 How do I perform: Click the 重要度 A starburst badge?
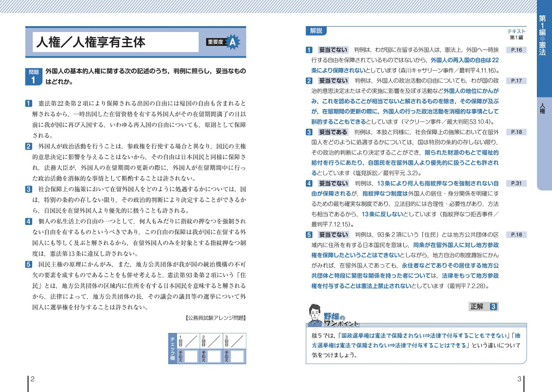click(x=233, y=42)
